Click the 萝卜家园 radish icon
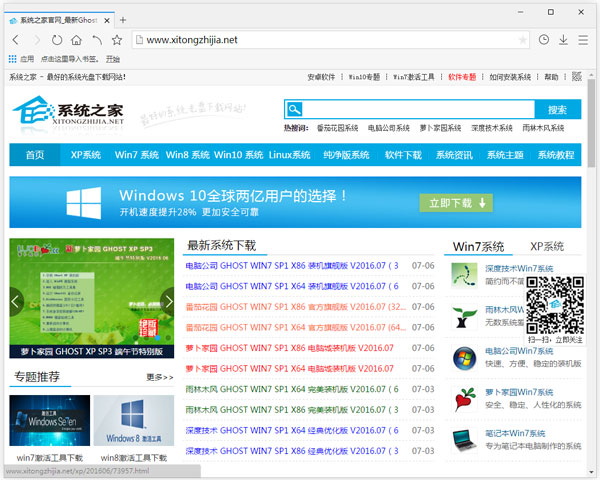This screenshot has height=480, width=600. [464, 399]
